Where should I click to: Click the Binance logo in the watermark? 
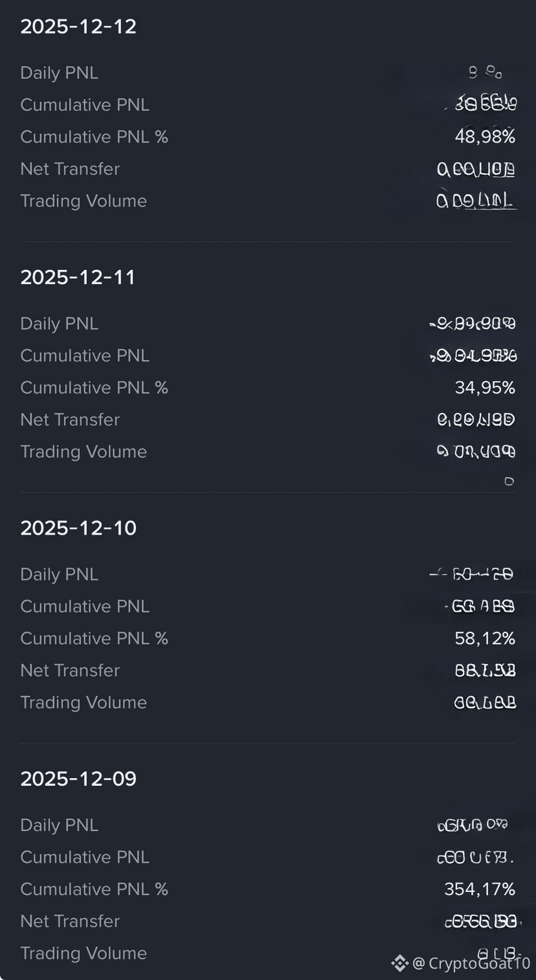(x=399, y=963)
